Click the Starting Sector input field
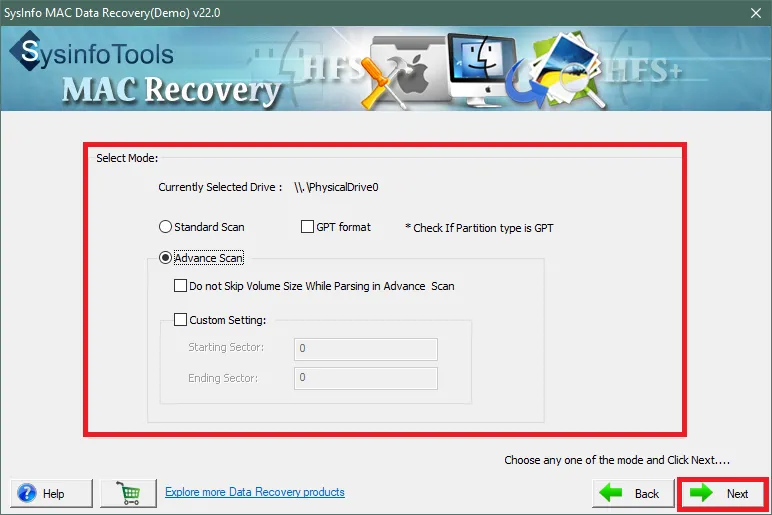This screenshot has width=772, height=515. pos(366,349)
